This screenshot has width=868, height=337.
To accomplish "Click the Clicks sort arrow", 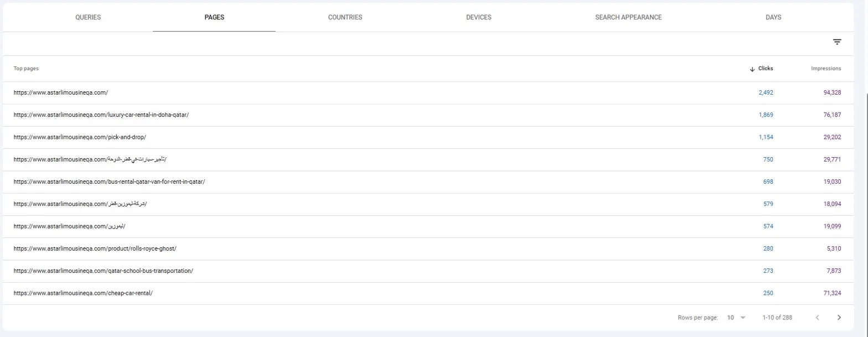I will coord(752,69).
